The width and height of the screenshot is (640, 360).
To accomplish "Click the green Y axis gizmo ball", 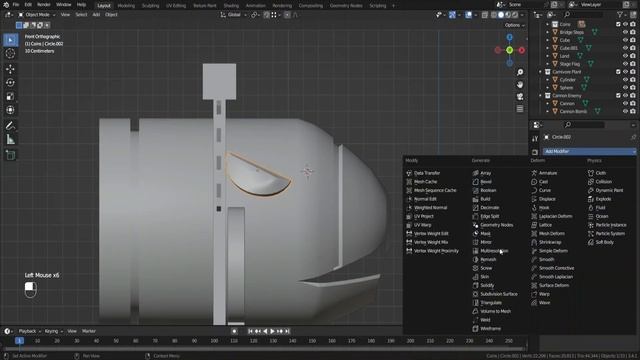I will point(509,50).
